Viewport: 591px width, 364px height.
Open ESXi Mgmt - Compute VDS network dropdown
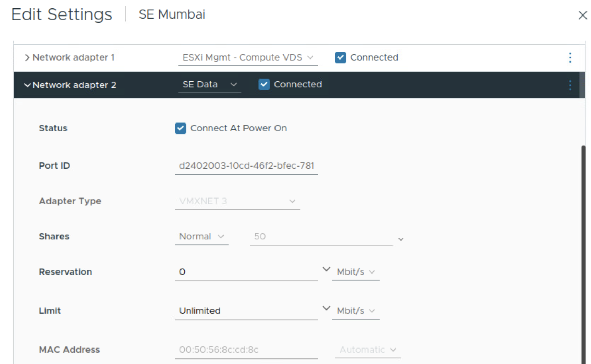(248, 57)
